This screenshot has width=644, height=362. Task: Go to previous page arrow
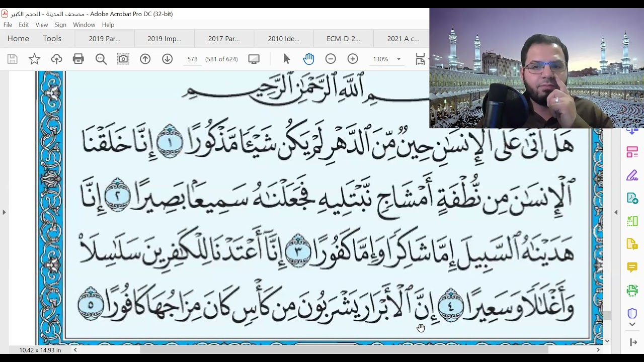pyautogui.click(x=145, y=59)
